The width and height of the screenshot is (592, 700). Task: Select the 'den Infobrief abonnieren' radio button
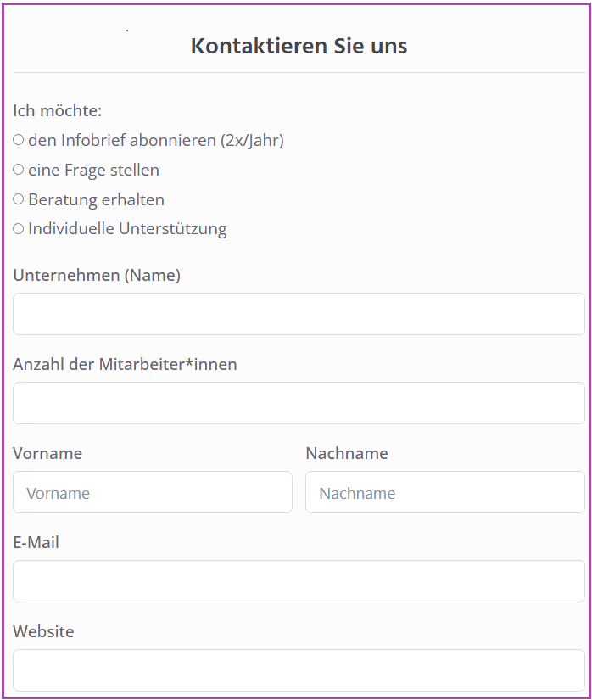(x=19, y=140)
